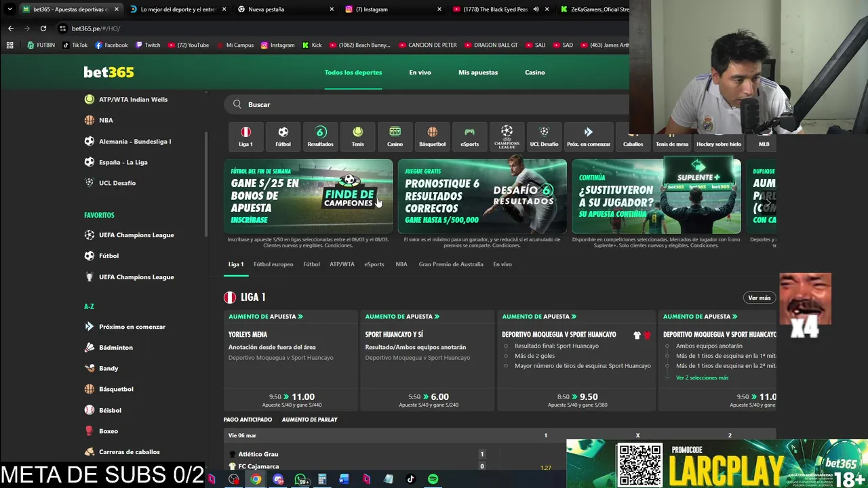This screenshot has width=868, height=488.
Task: Select the ATP/WTA filter tab
Action: click(342, 264)
